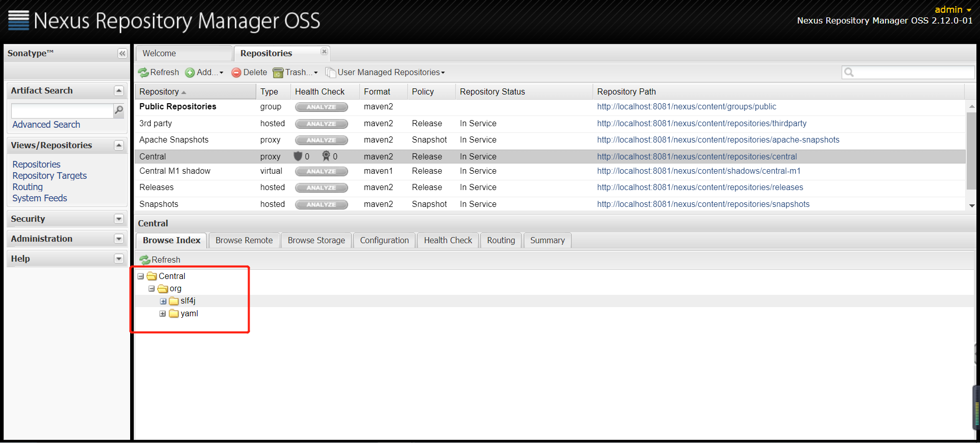Open the Trash menu icon
Image resolution: width=980 pixels, height=443 pixels.
coord(278,73)
